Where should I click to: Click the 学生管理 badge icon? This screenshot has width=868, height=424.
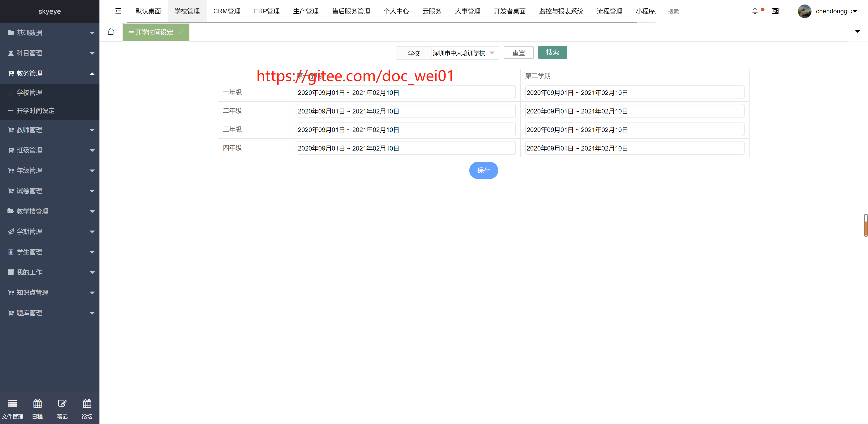tap(11, 252)
